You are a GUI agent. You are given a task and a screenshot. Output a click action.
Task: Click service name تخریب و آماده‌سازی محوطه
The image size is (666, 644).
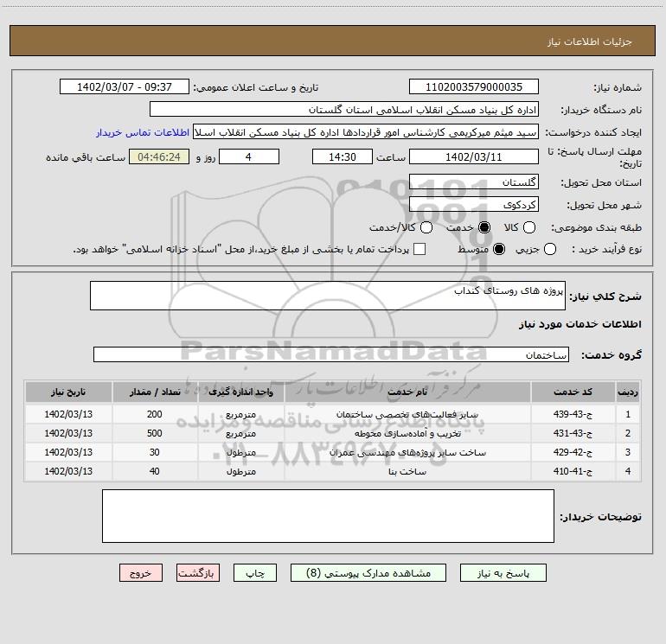[x=407, y=433]
